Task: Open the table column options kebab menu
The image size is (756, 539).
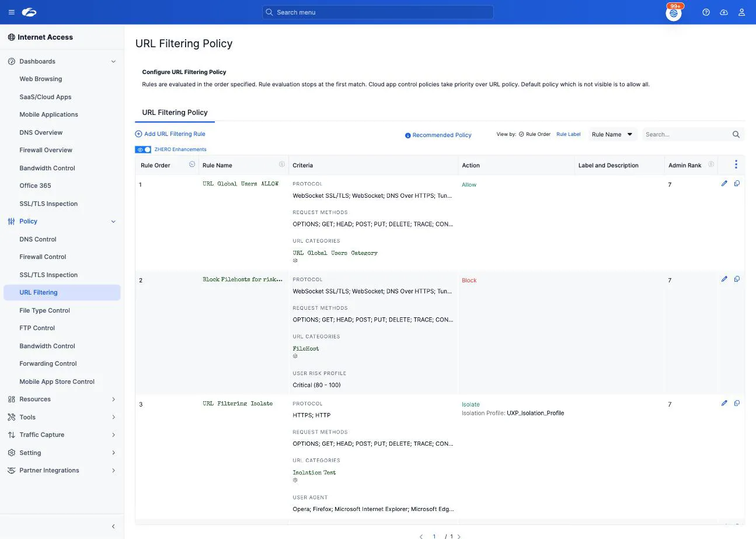Action: click(x=736, y=164)
